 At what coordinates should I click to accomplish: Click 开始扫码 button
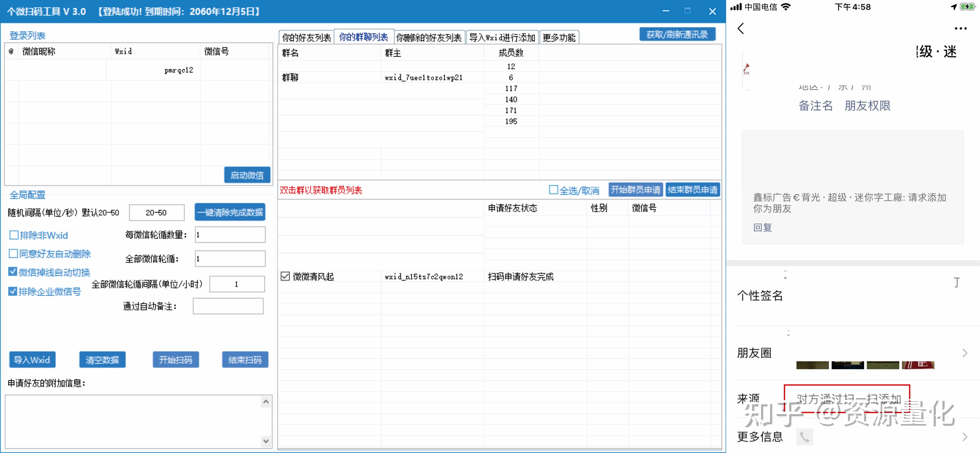pyautogui.click(x=176, y=360)
